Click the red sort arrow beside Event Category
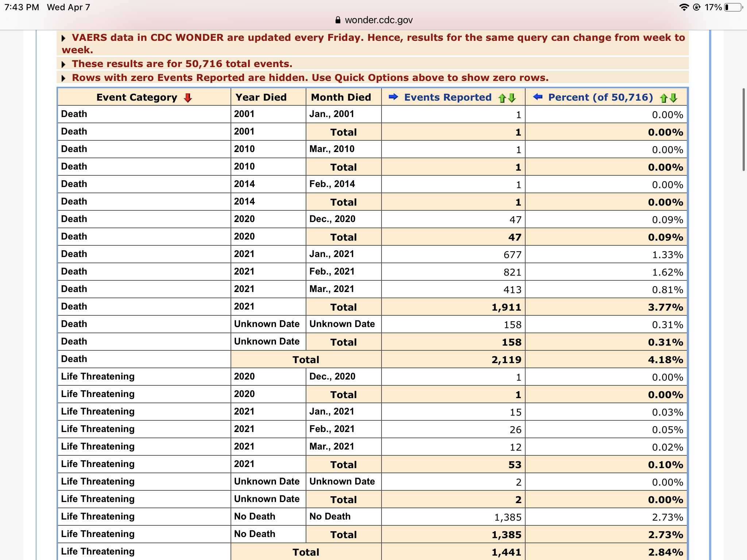The image size is (747, 560). (188, 98)
